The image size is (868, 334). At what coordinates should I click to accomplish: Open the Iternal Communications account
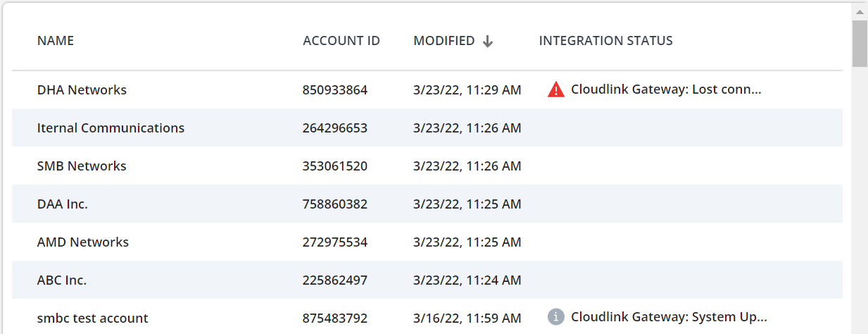111,128
